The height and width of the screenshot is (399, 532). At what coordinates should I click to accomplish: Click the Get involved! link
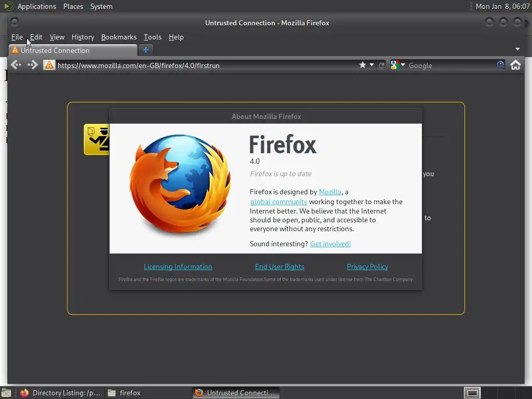(x=330, y=244)
